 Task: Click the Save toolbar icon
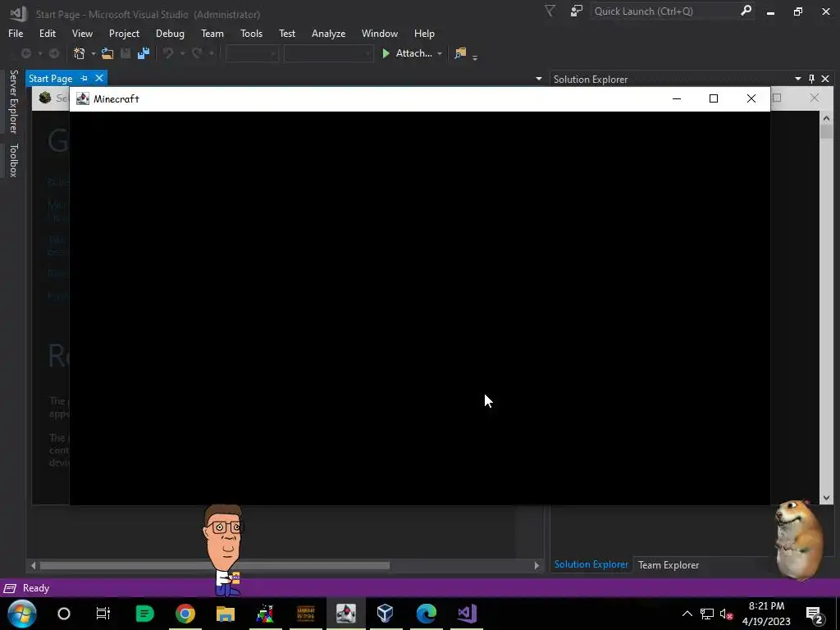point(126,53)
